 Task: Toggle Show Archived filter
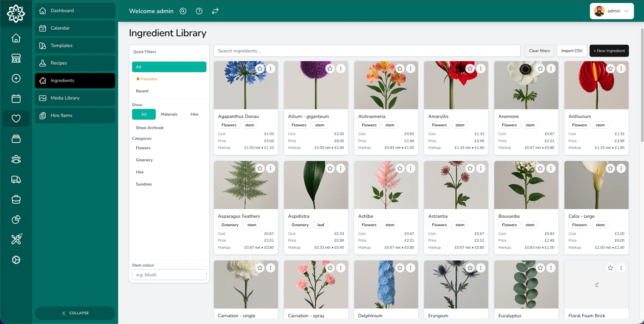click(149, 128)
